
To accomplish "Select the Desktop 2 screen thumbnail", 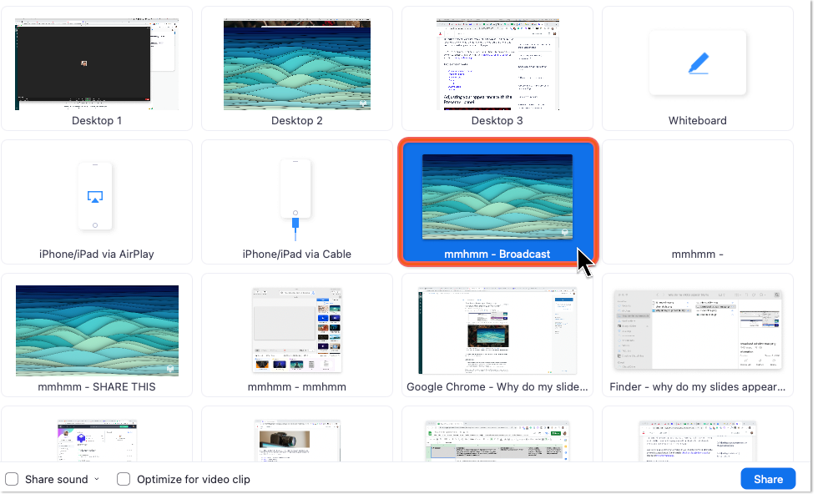I will 297,64.
